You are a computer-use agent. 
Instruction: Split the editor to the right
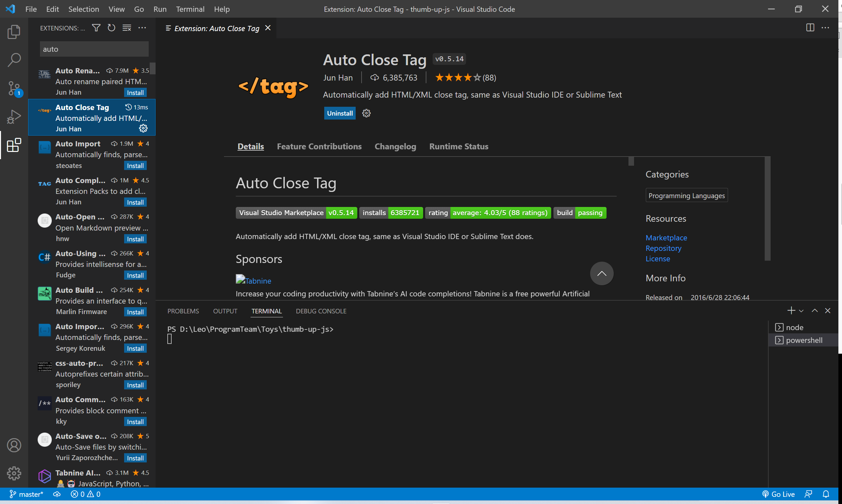tap(810, 28)
